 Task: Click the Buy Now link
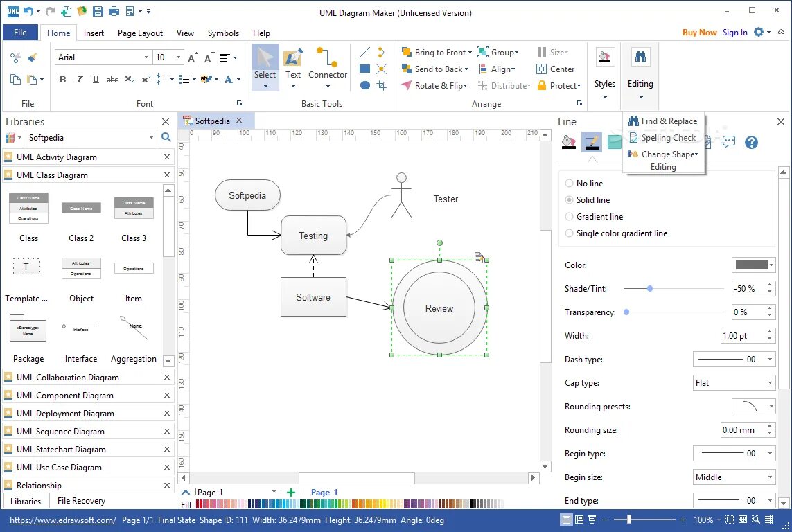point(699,32)
